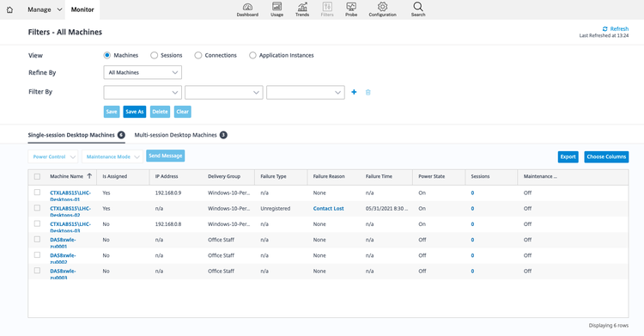
Task: Open machine DAS8xwle-zu0002 link
Action: coord(63,259)
